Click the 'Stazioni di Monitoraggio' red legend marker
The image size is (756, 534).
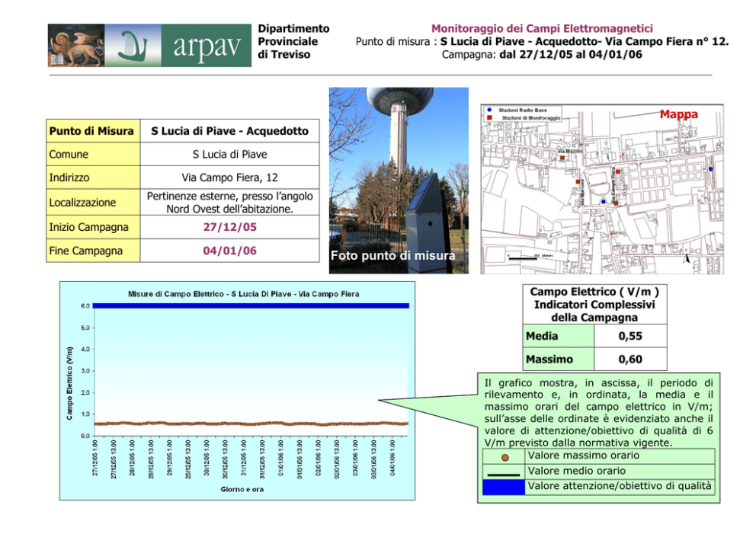tap(489, 117)
